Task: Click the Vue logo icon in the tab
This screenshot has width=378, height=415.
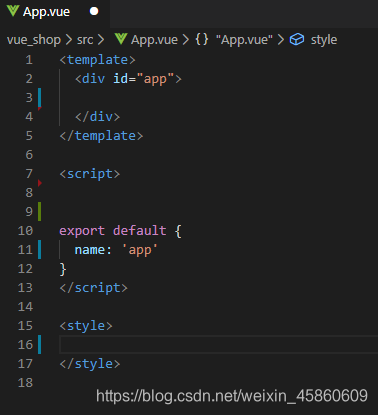Action: tap(13, 11)
